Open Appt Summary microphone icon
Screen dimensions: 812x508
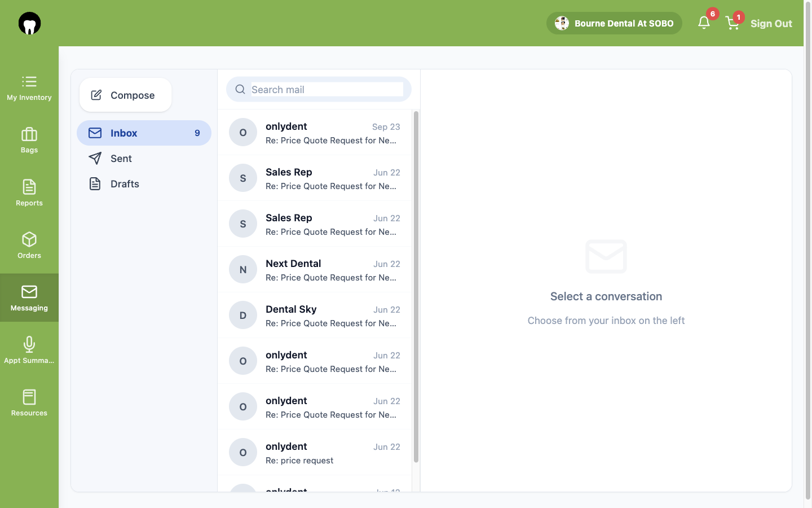click(x=29, y=344)
